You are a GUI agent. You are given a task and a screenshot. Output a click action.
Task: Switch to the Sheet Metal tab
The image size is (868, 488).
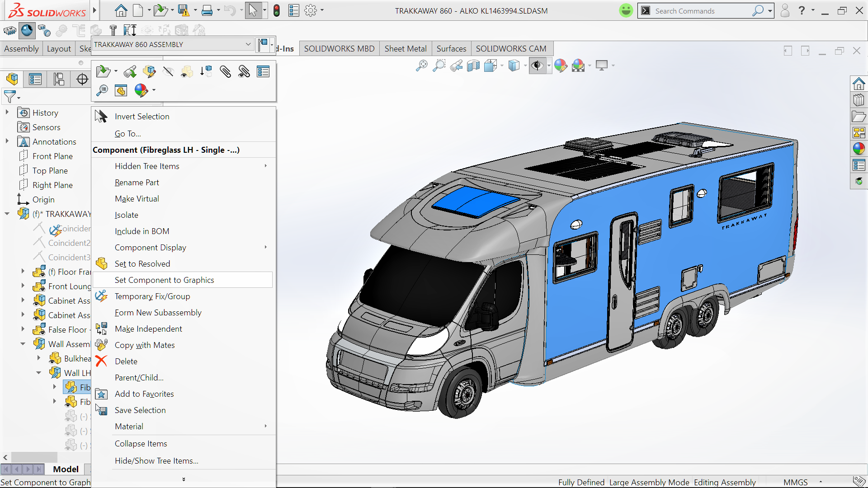405,48
